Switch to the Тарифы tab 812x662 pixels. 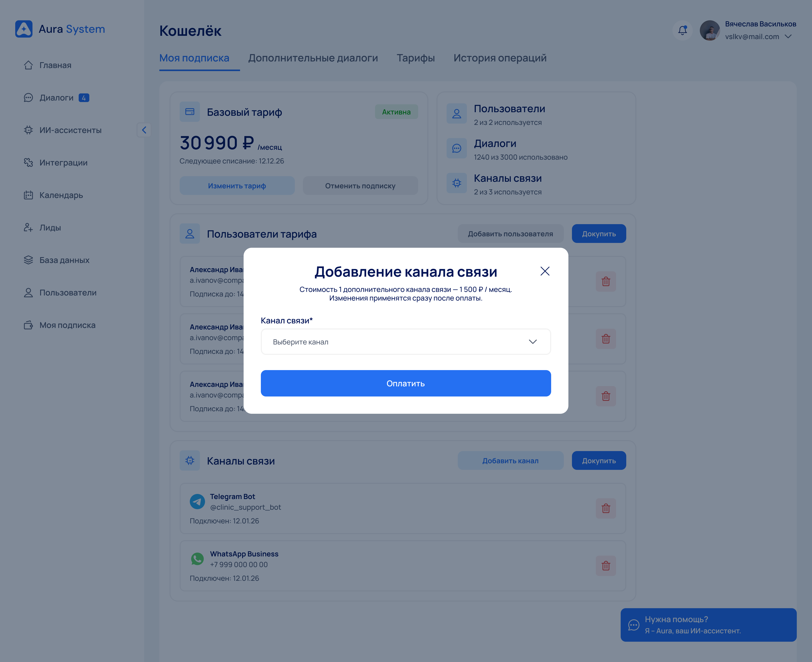416,58
